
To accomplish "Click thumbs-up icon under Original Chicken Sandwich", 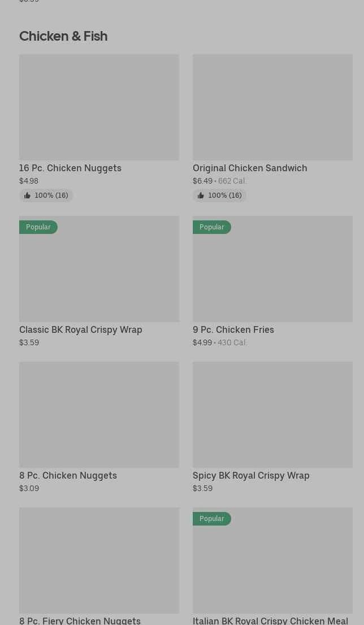I will pos(201,196).
